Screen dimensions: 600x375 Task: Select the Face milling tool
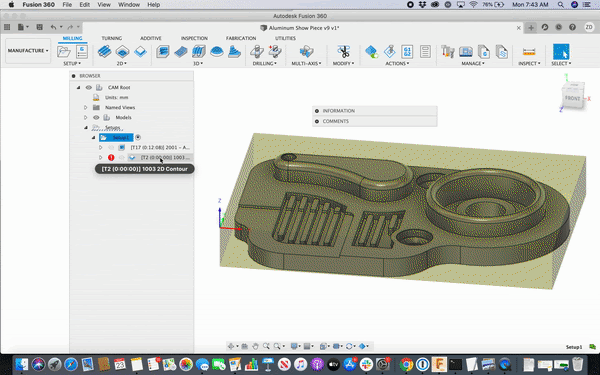140,52
